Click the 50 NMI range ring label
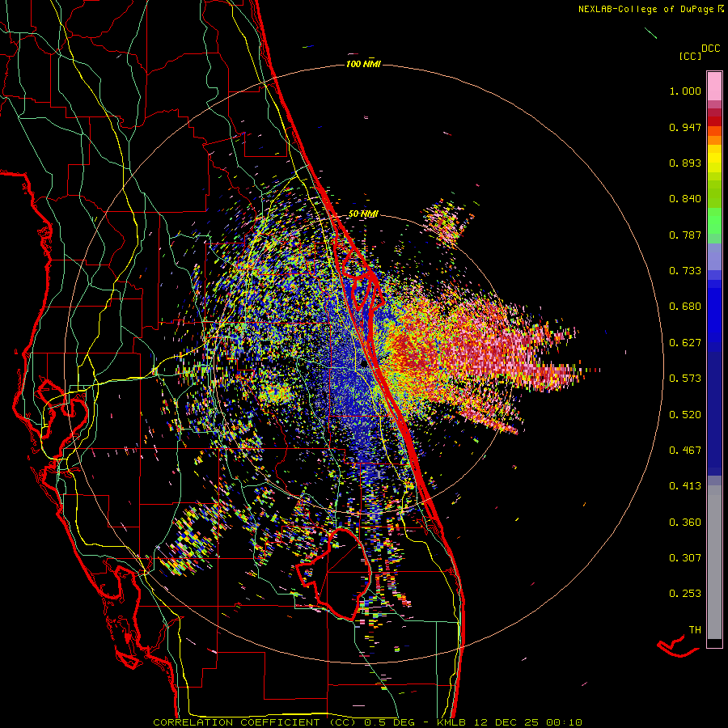728x728 pixels. pos(363,214)
